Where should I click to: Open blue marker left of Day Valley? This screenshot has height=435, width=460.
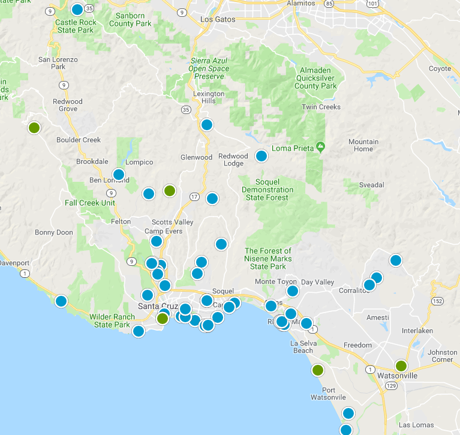coord(292,291)
